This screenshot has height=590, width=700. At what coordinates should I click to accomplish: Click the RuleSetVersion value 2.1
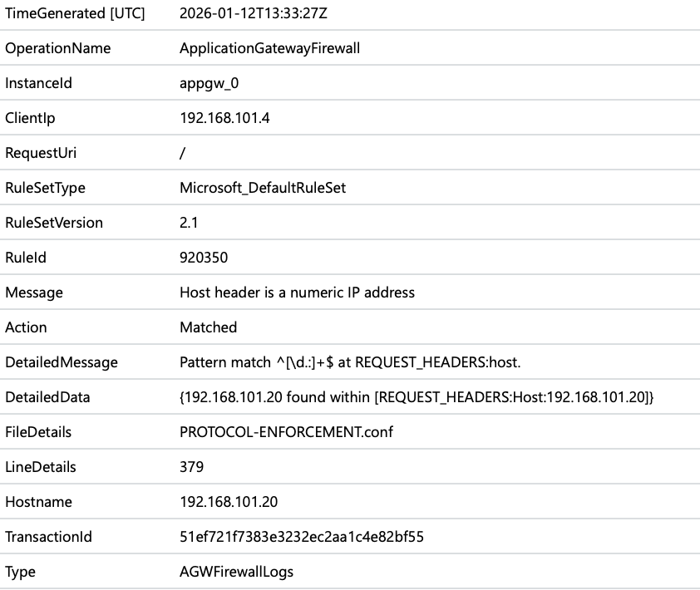(189, 223)
